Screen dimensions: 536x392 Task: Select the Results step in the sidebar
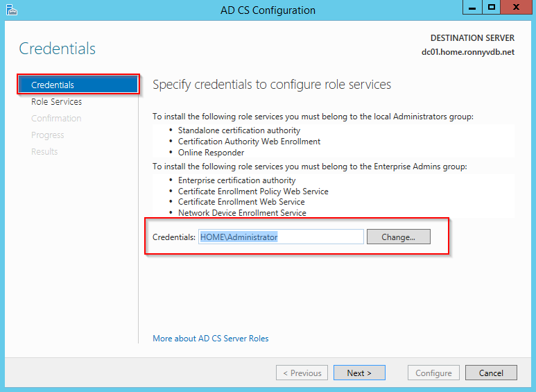pyautogui.click(x=44, y=152)
